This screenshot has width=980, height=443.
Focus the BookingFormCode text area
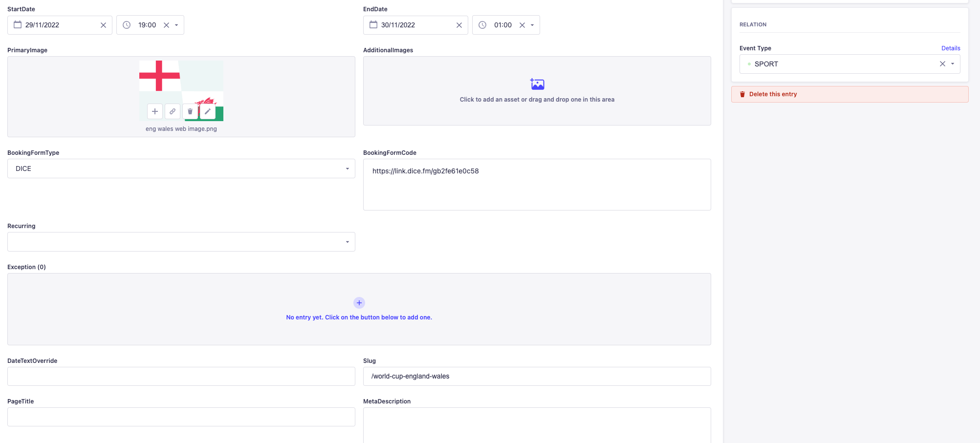[x=537, y=185]
